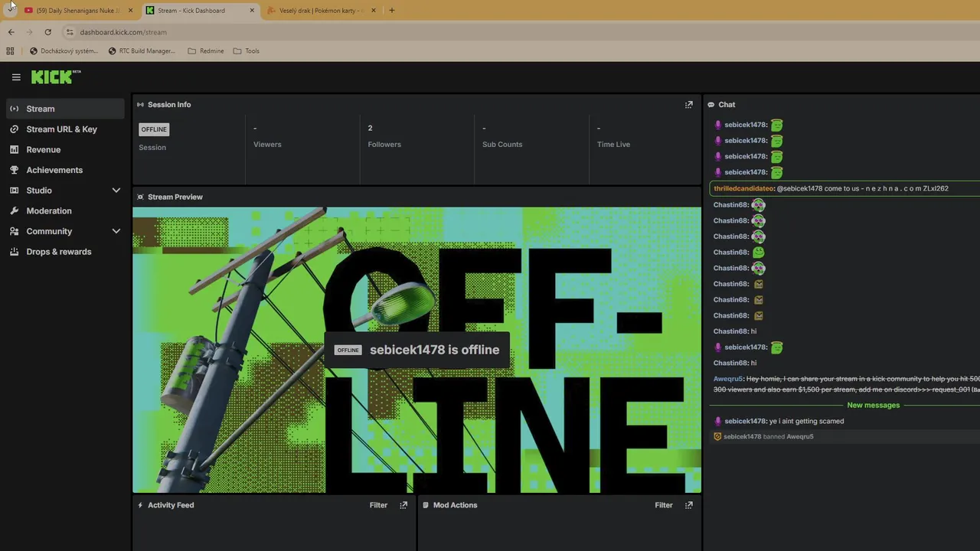Image resolution: width=980 pixels, height=551 pixels.
Task: Reload the page
Action: coord(47,32)
